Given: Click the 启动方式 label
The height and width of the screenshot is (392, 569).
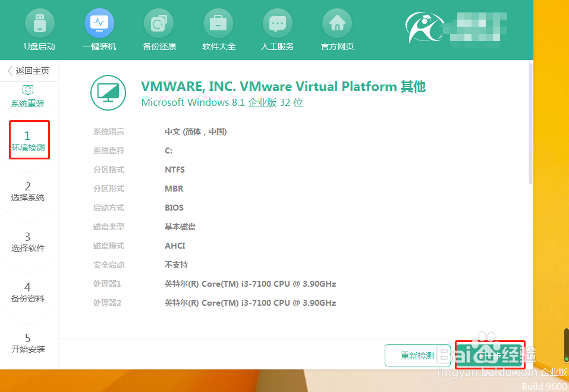Looking at the screenshot, I should point(108,208).
